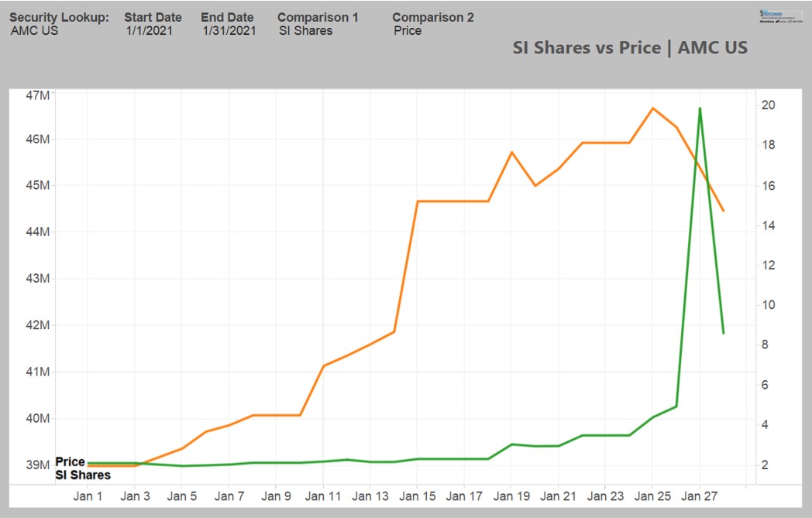The width and height of the screenshot is (812, 518).
Task: Click the S3 Partners logo in the corner
Action: (x=780, y=16)
